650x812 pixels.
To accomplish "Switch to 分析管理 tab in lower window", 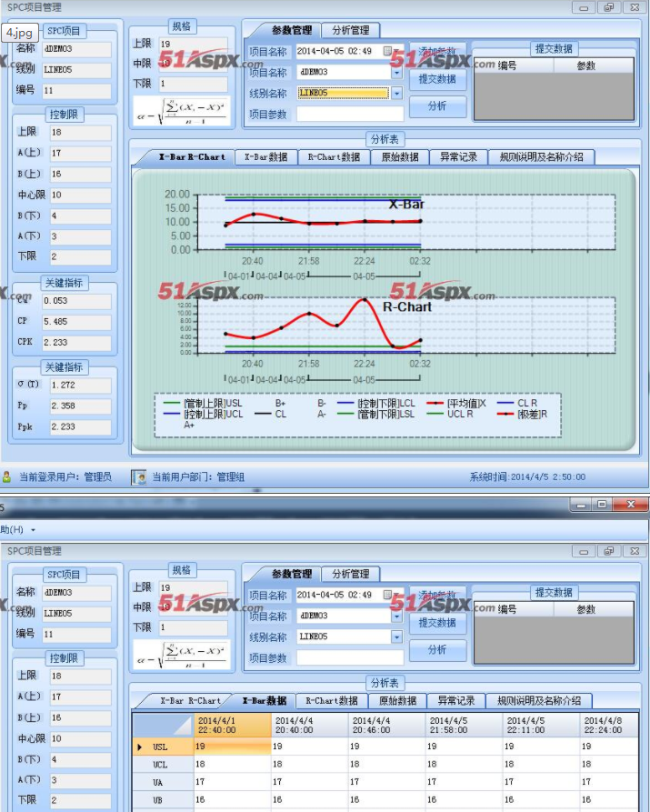I will [351, 574].
